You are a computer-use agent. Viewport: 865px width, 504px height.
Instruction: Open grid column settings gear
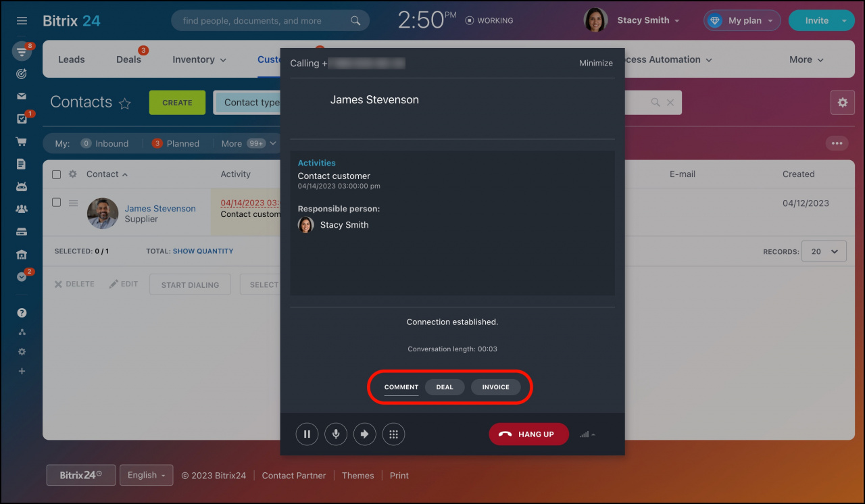(72, 174)
